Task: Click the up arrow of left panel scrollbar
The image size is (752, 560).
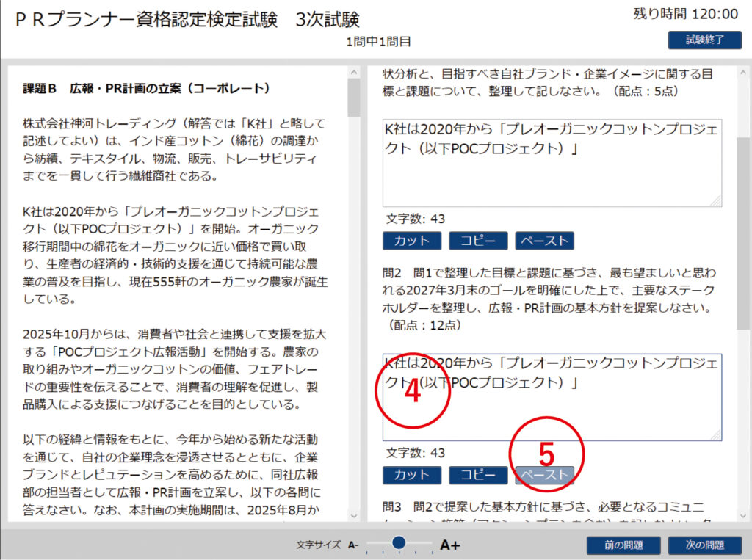Action: tap(354, 73)
